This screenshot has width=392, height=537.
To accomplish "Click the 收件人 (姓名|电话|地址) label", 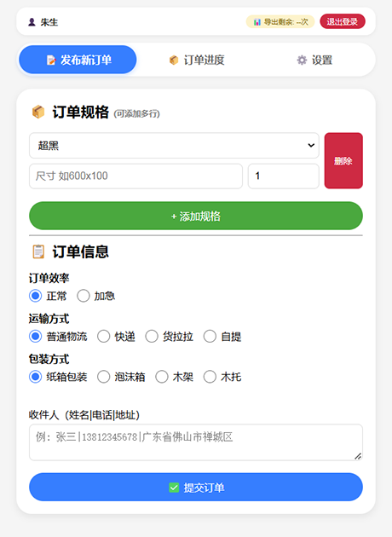I will pos(84,415).
